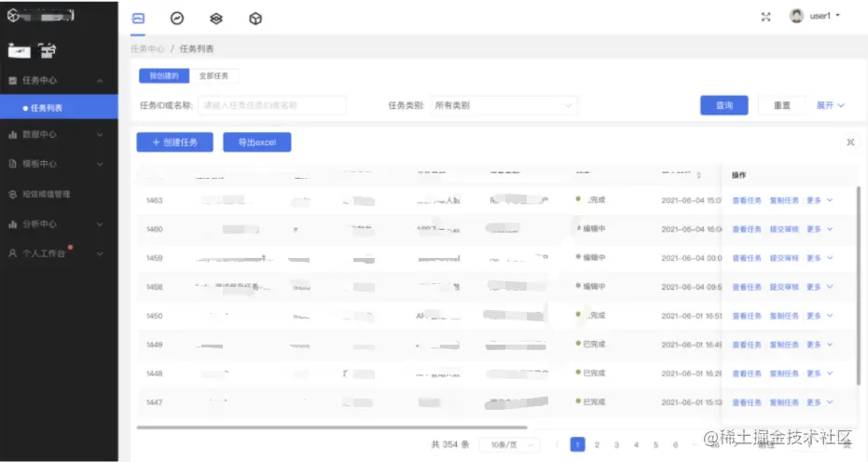The image size is (868, 462).
Task: Click the 重置 reset button
Action: point(781,105)
